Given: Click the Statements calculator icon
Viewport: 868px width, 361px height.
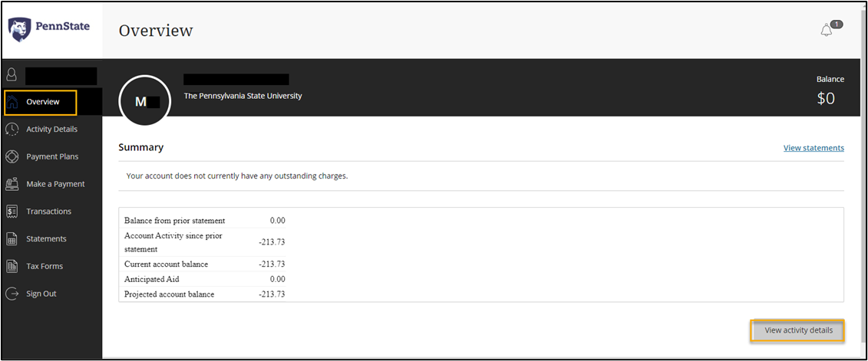Looking at the screenshot, I should pyautogui.click(x=12, y=239).
